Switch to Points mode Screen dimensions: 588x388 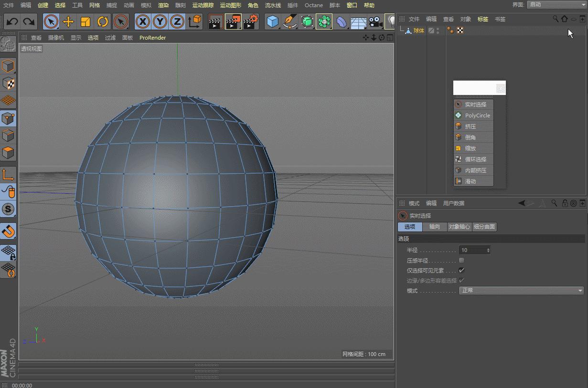click(8, 118)
